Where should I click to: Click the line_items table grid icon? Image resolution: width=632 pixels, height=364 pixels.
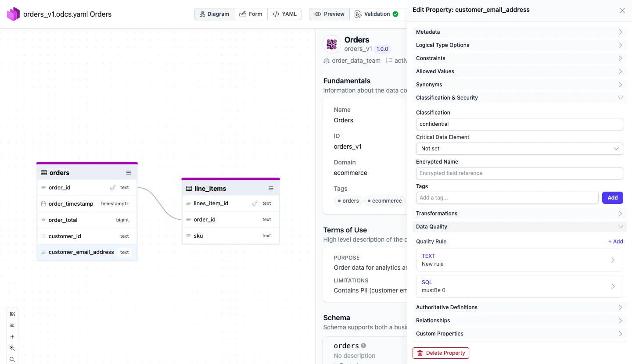click(x=189, y=189)
